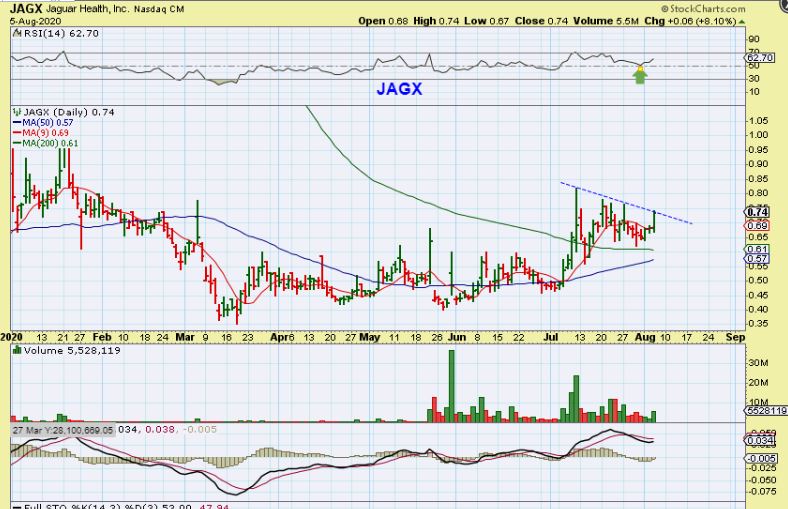Click the Nasdaq CM exchange label

click(x=159, y=9)
